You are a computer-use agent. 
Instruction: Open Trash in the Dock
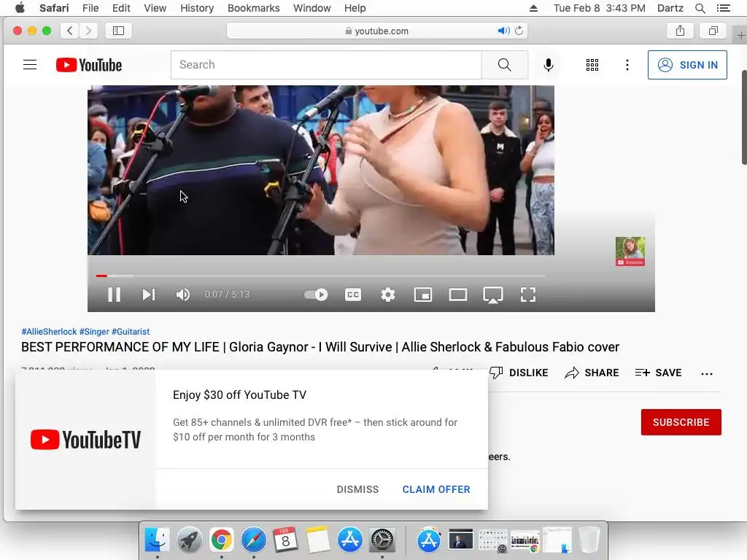coord(589,540)
